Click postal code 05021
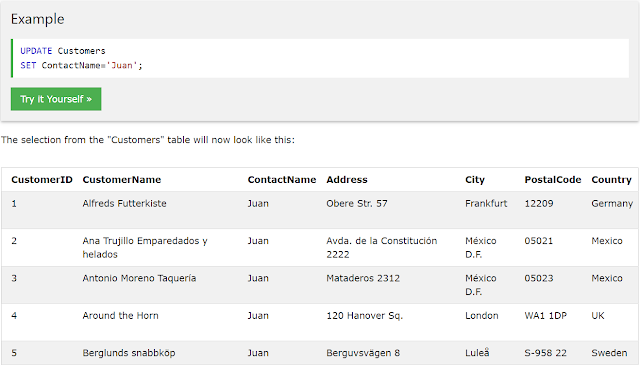Screen dimensions: 640x365 point(539,241)
